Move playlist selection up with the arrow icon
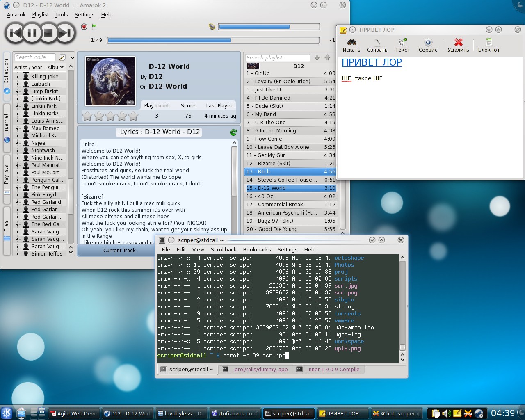Viewport: 525px width, 420px height. [x=327, y=58]
